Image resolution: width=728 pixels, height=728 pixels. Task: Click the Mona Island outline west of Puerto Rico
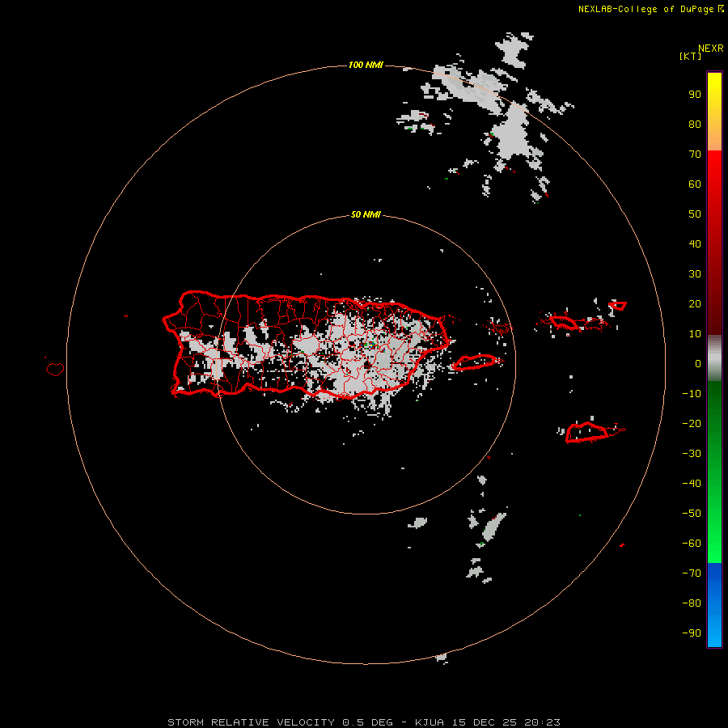(x=55, y=369)
